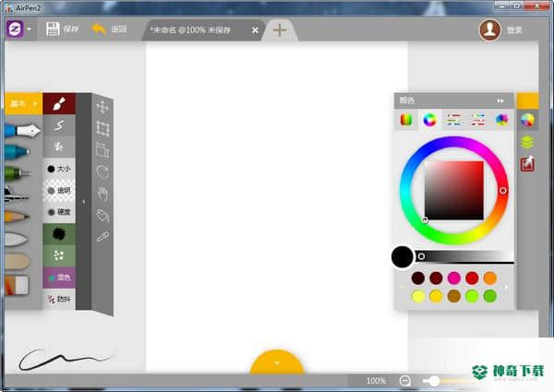This screenshot has height=392, width=554.
Task: Choose the green technical pen brush
Action: [x=18, y=173]
